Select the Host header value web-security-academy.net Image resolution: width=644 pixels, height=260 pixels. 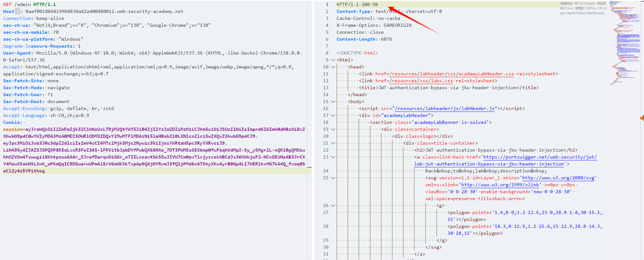coord(105,11)
